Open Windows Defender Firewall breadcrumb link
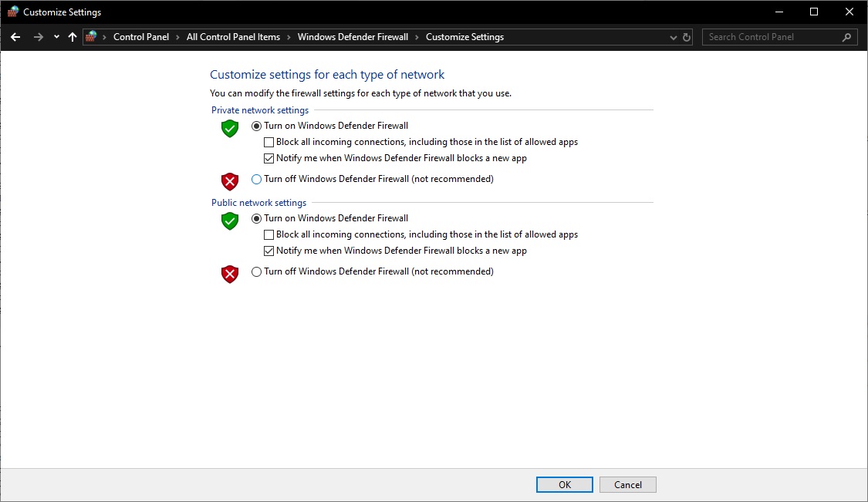Viewport: 868px width, 502px height. coord(352,36)
